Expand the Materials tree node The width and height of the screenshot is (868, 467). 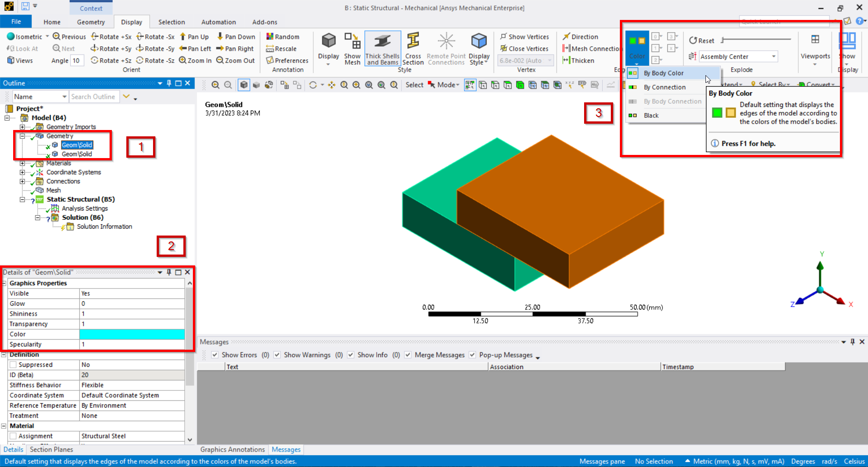point(22,163)
